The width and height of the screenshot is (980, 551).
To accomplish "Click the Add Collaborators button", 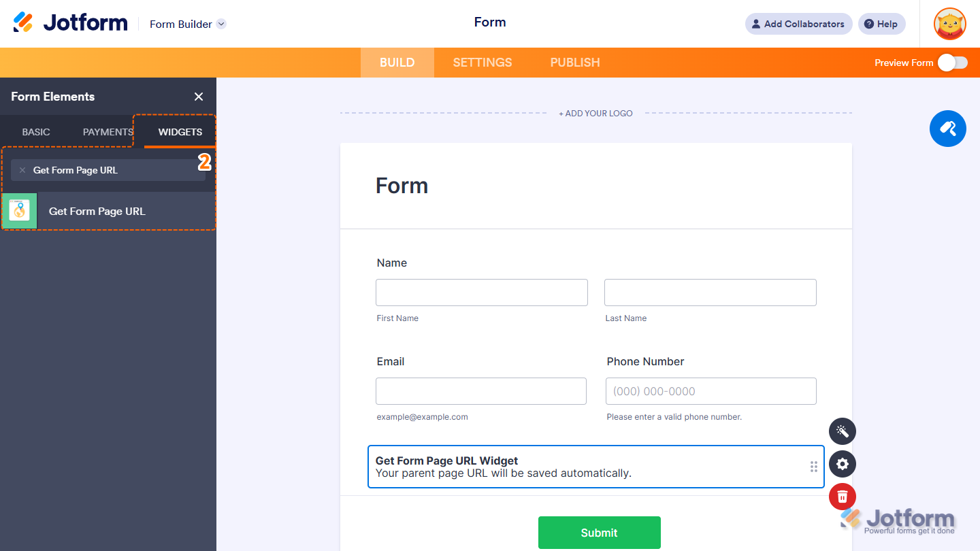I will pyautogui.click(x=798, y=24).
